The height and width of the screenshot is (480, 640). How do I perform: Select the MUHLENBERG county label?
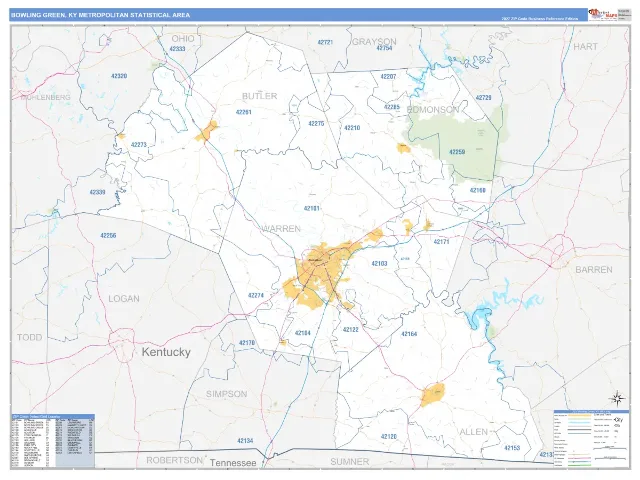[x=45, y=98]
